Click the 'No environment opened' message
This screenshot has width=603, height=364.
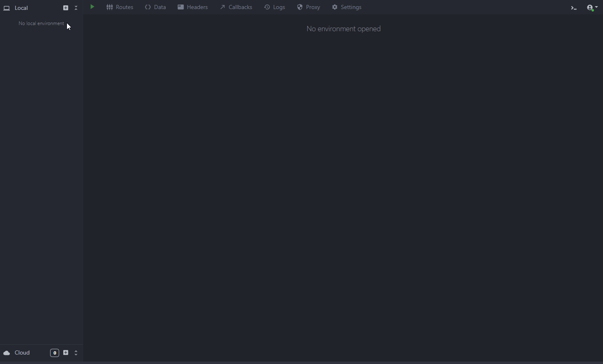tap(343, 29)
